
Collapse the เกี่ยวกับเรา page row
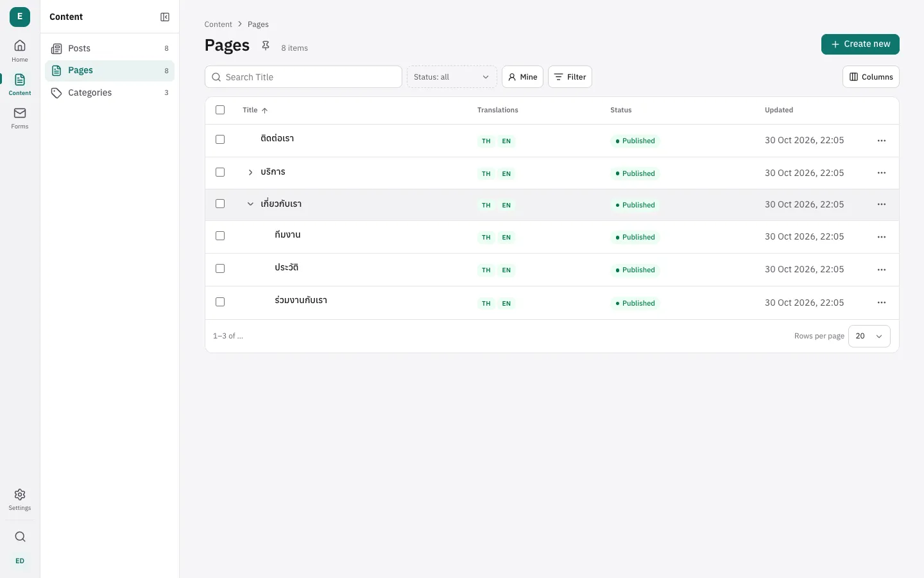pos(250,204)
